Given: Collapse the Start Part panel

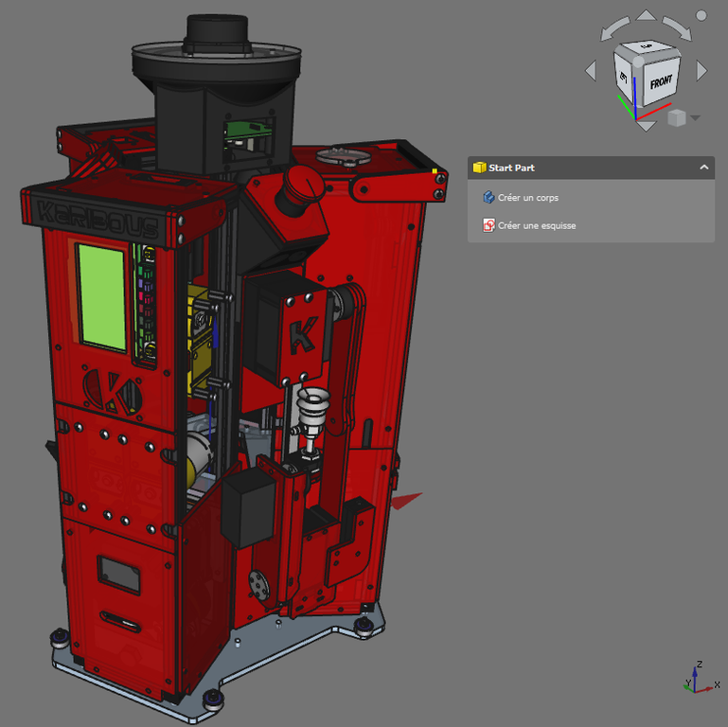Looking at the screenshot, I should click(703, 168).
